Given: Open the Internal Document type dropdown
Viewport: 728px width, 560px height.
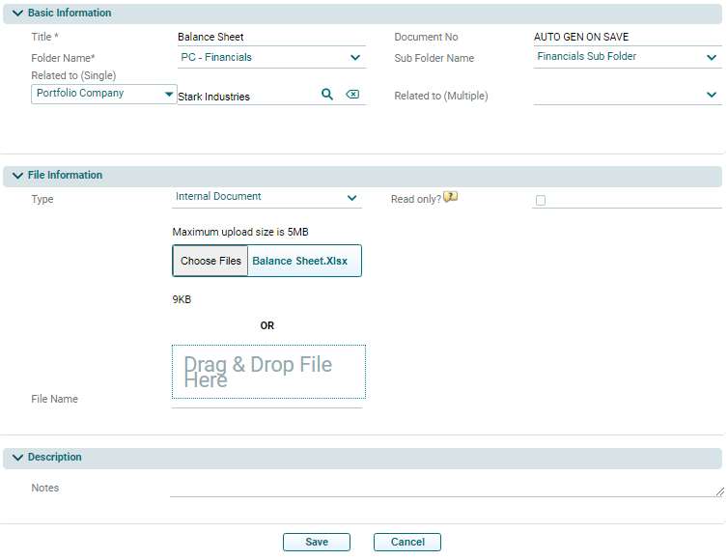Looking at the screenshot, I should point(351,198).
